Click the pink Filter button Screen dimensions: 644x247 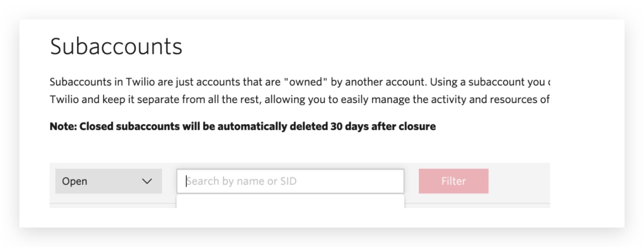[453, 181]
